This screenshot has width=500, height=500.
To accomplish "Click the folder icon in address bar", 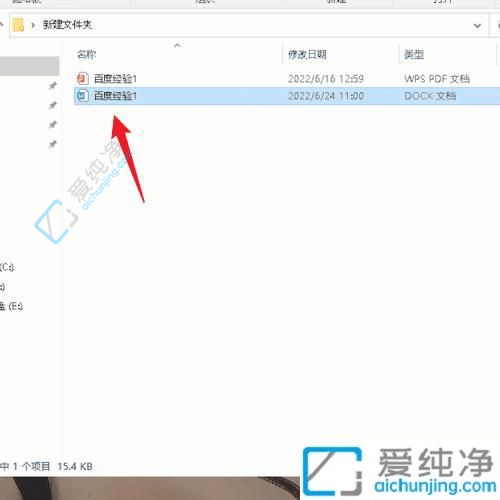I will coord(18,25).
